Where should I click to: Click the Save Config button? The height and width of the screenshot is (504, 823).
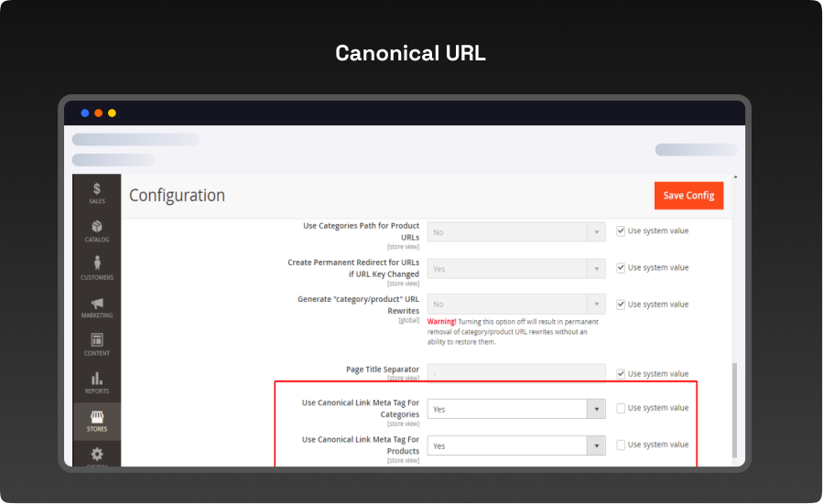point(688,196)
